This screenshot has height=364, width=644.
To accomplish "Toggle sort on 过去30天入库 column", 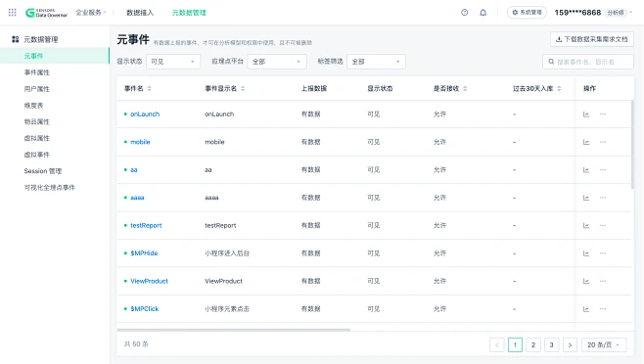I will 559,88.
